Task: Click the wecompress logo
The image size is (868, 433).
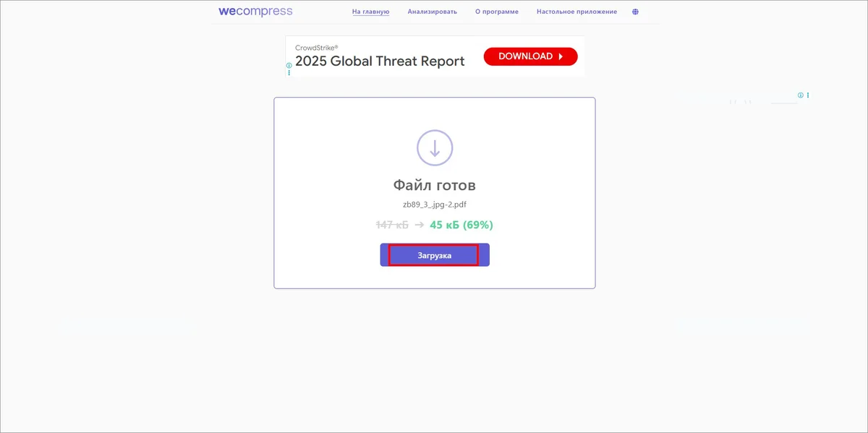Action: point(255,12)
